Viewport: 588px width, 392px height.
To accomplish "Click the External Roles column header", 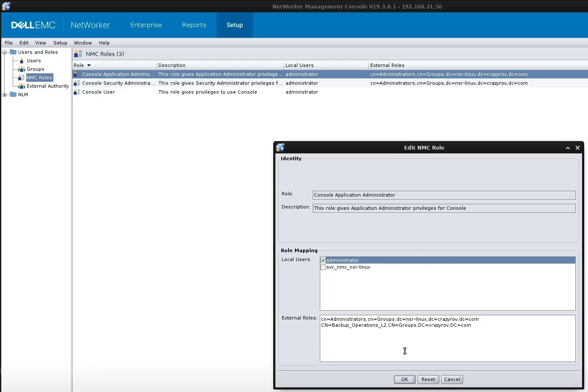I will [x=478, y=65].
